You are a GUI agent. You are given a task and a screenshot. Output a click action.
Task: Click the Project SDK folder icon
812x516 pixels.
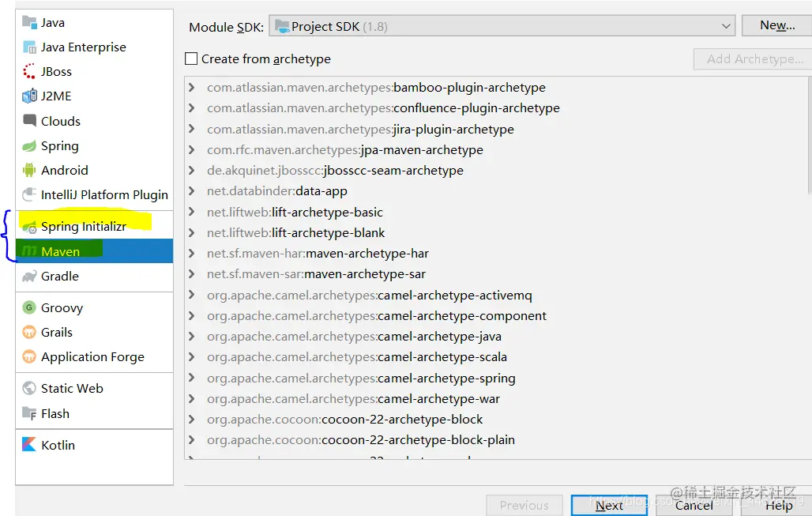click(x=282, y=26)
